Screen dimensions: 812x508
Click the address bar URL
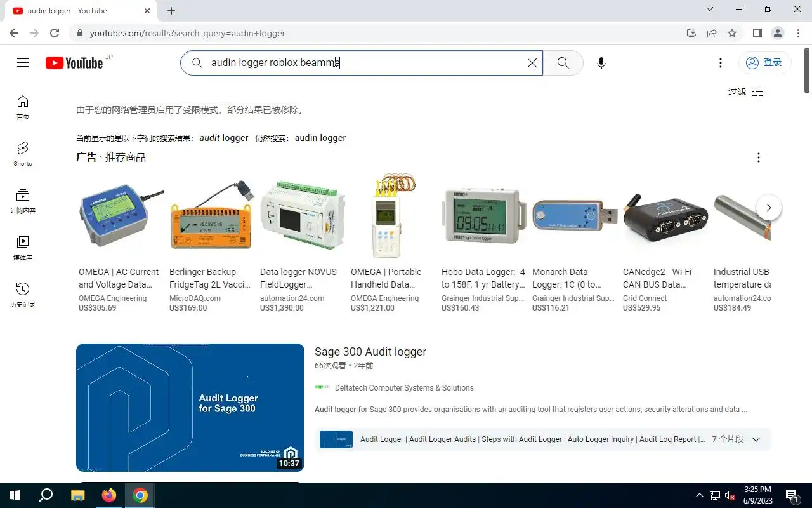[x=187, y=33]
